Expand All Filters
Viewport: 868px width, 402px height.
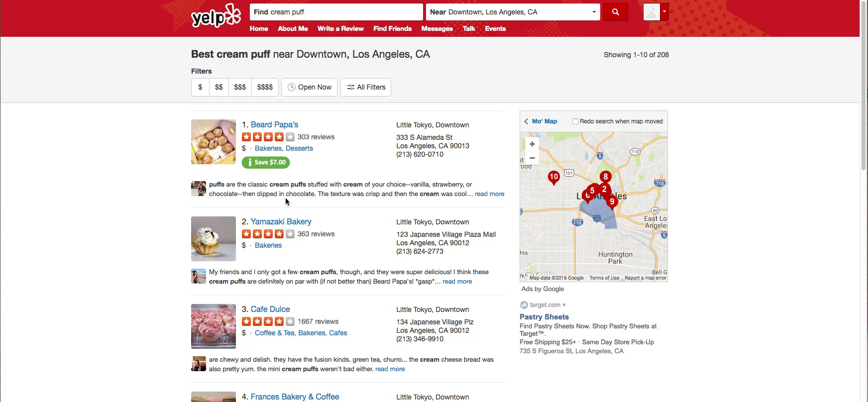tap(366, 87)
